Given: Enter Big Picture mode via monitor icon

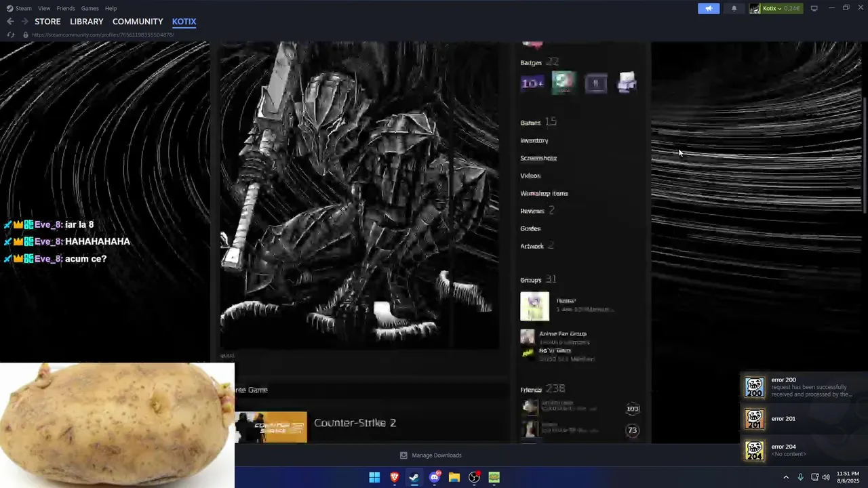Looking at the screenshot, I should coord(814,8).
